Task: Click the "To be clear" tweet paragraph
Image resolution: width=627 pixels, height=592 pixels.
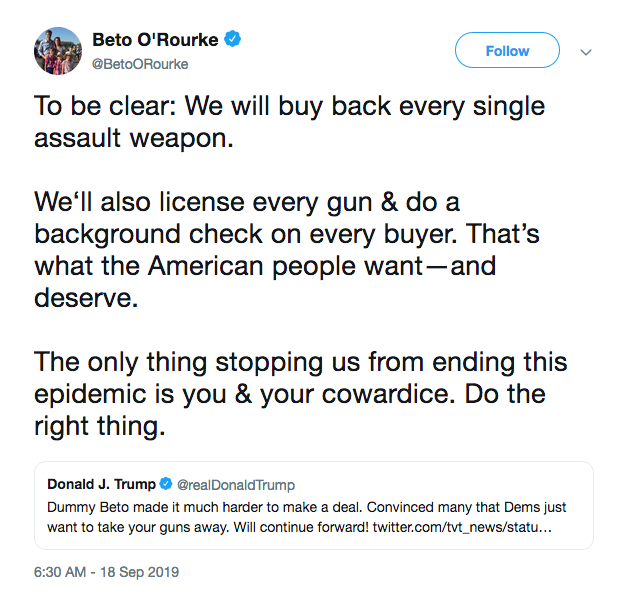Action: 290,122
